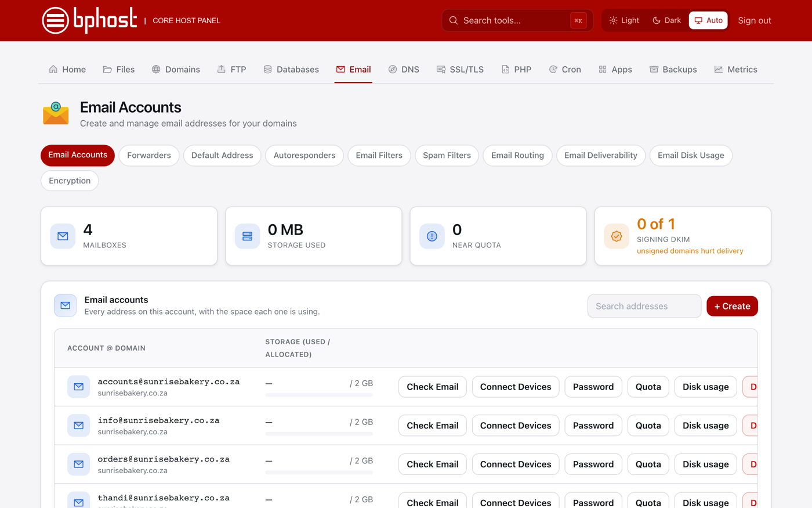
Task: Click storage bar for orders@sunrisebakery.co.za
Action: pos(319,473)
